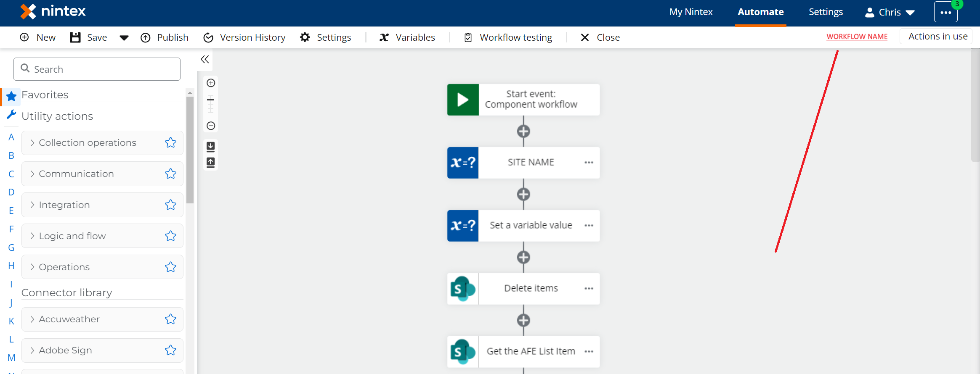Click the Publish button

(x=165, y=37)
